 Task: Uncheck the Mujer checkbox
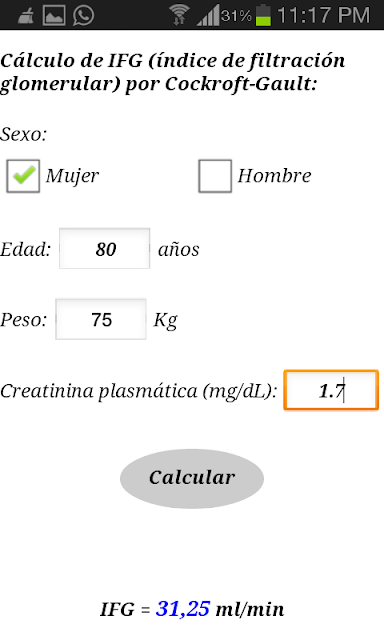click(x=23, y=176)
